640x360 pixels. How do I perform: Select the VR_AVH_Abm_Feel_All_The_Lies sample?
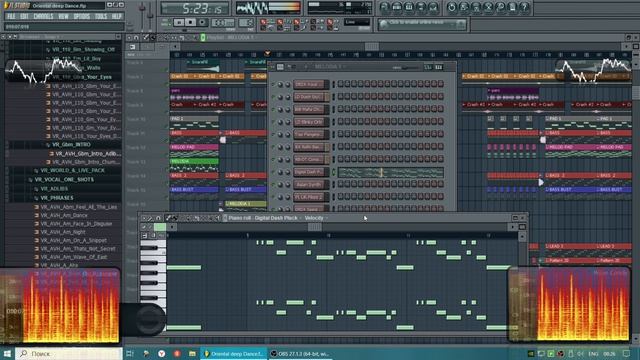pyautogui.click(x=78, y=207)
